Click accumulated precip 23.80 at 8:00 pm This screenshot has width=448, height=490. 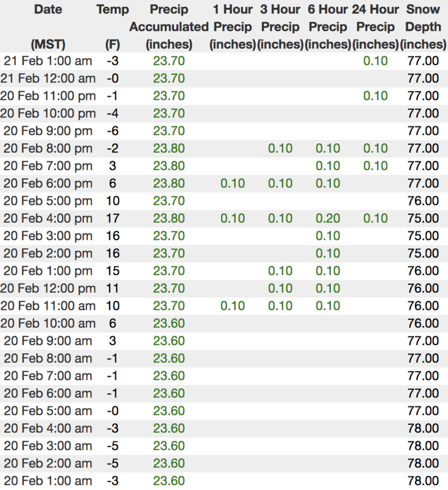(x=169, y=148)
